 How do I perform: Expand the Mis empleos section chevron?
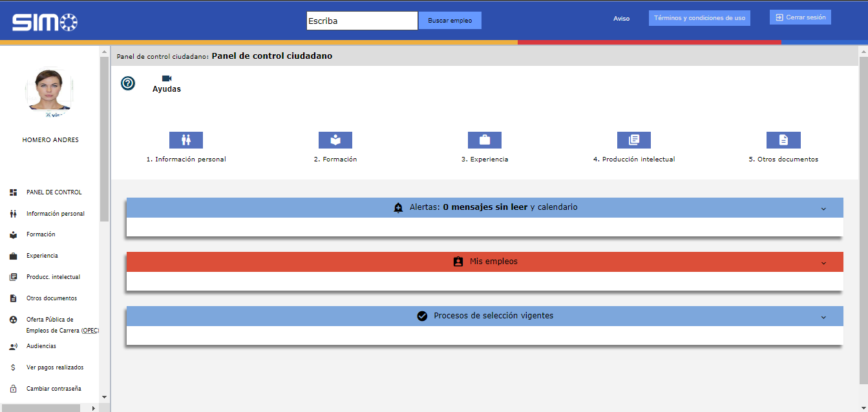tap(823, 263)
